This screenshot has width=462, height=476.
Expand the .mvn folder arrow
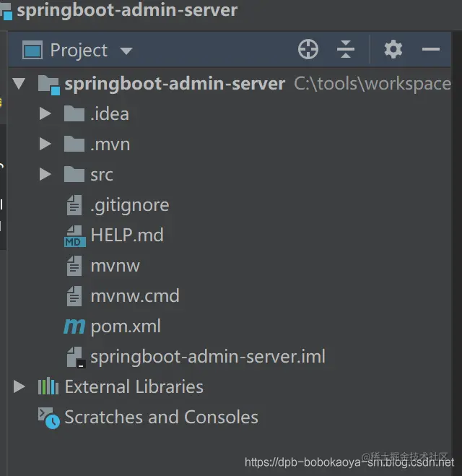[x=45, y=144]
